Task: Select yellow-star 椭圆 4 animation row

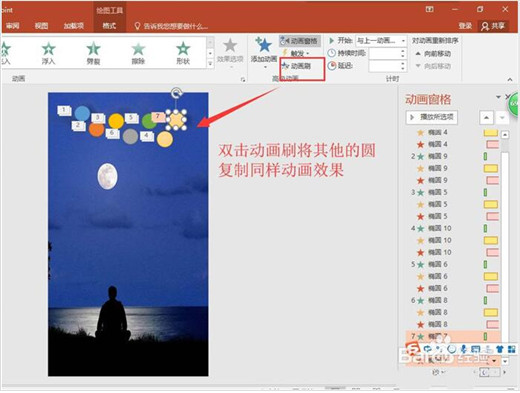Action: point(454,132)
